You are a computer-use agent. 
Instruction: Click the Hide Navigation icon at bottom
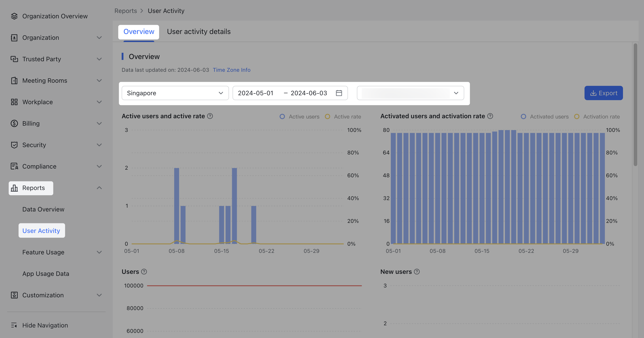click(x=14, y=325)
